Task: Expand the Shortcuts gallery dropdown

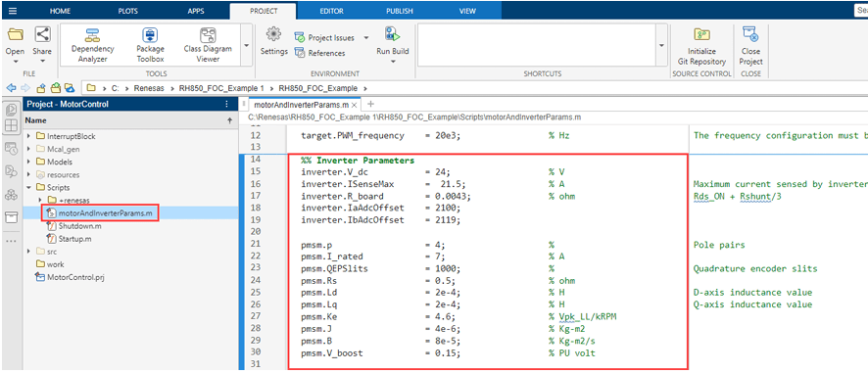Action: [x=662, y=46]
